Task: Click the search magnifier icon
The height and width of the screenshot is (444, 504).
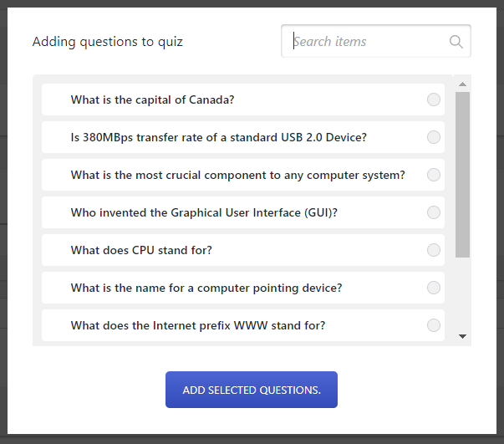Action: [456, 42]
